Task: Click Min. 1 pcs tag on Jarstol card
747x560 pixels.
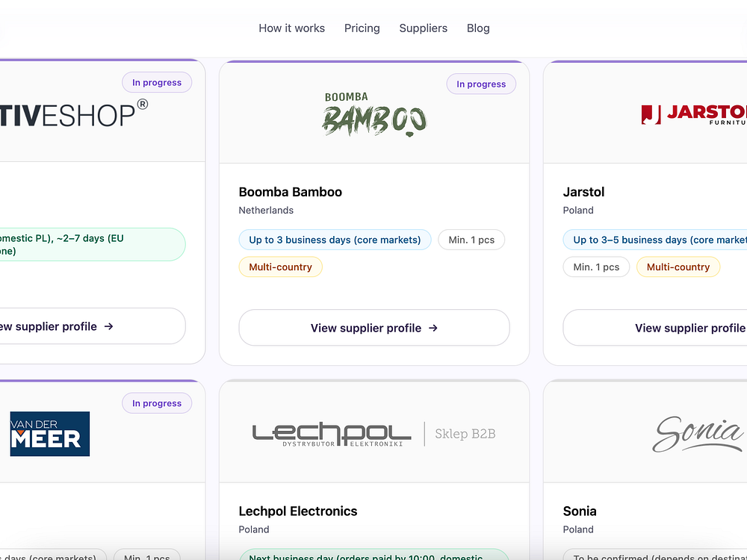Action: click(596, 267)
